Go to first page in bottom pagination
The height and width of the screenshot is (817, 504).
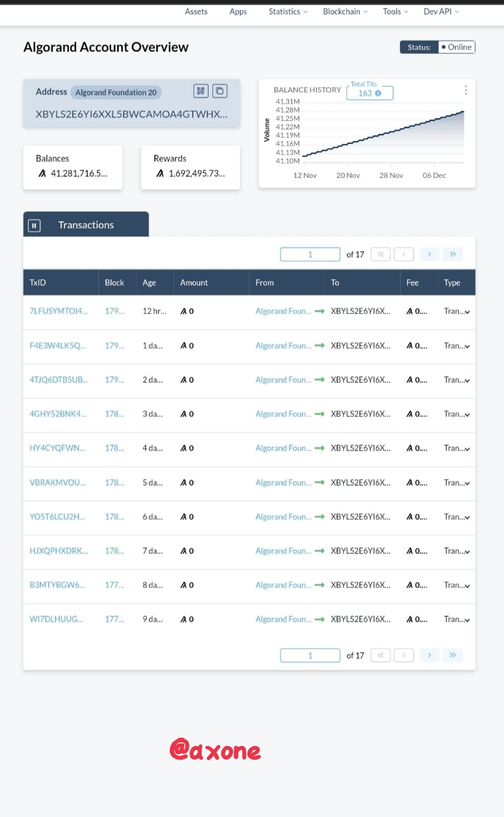coord(380,655)
